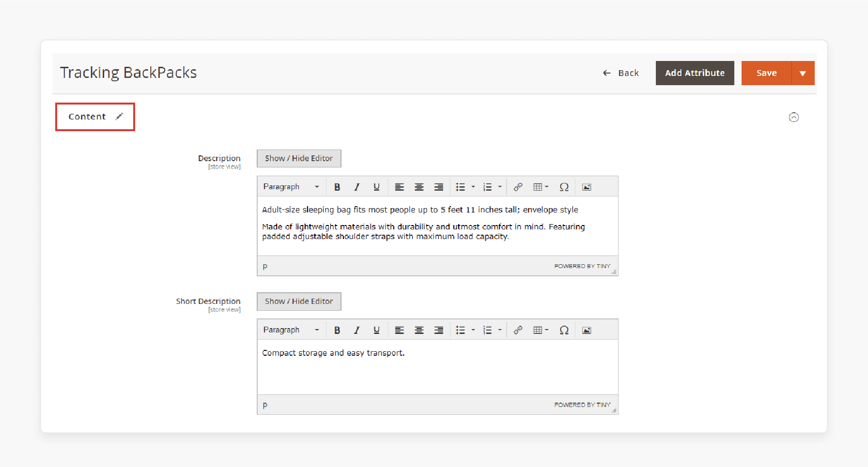Grab the resize handle of Description editor

click(x=614, y=272)
